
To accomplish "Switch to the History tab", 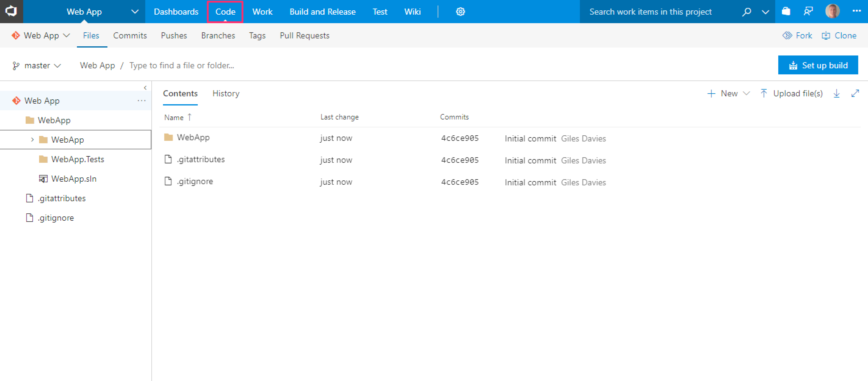I will (226, 94).
